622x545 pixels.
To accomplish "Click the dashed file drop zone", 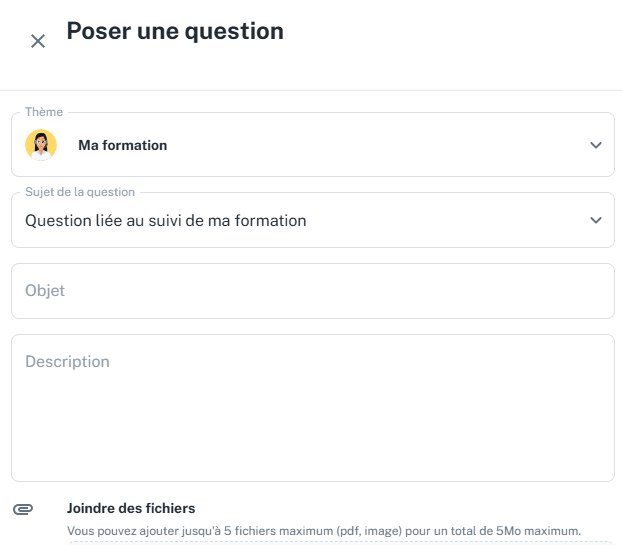I will coord(340,542).
